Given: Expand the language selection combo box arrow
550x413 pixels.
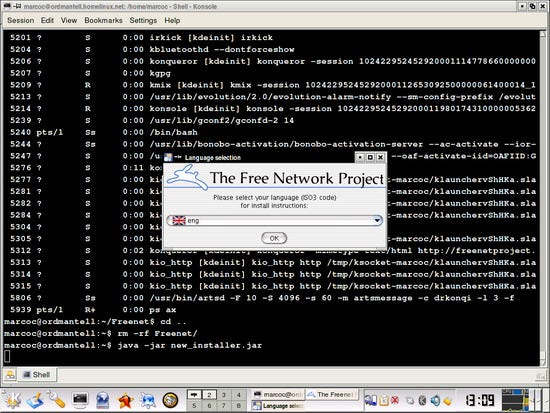Looking at the screenshot, I should [377, 220].
